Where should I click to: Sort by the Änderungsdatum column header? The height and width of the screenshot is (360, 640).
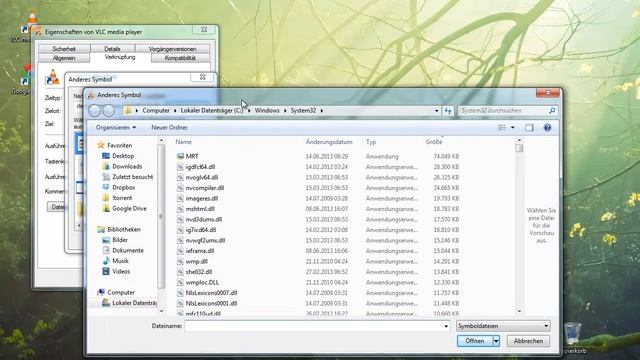(329, 142)
